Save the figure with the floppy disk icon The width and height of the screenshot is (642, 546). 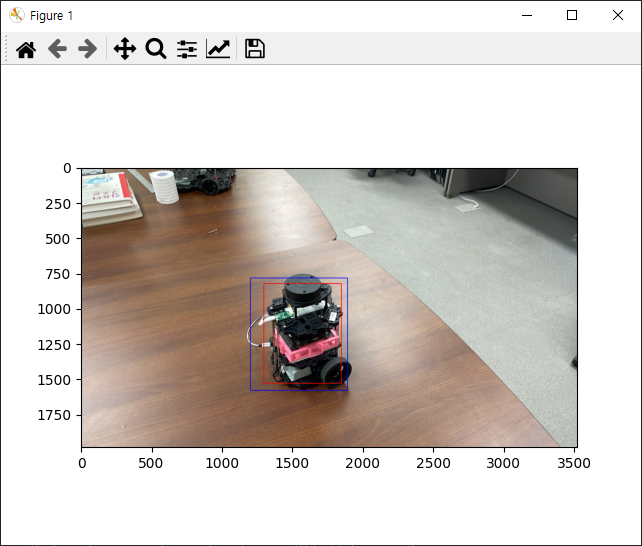(x=255, y=49)
